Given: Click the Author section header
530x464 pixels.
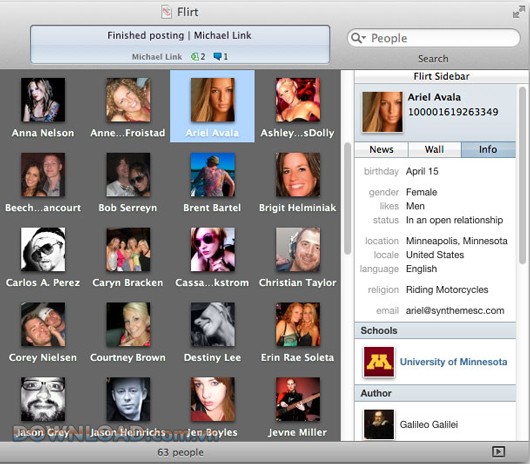Looking at the screenshot, I should [x=435, y=393].
